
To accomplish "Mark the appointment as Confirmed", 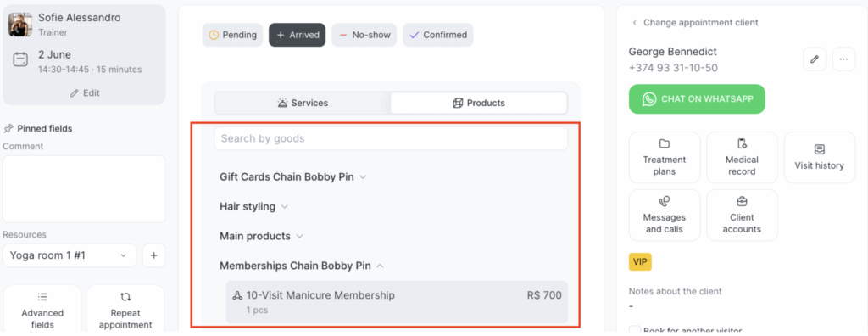I will click(438, 35).
